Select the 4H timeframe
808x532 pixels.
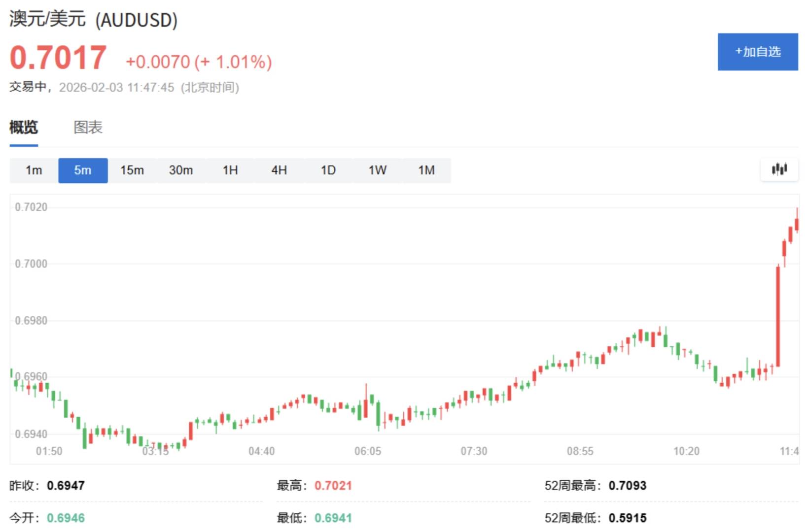(x=279, y=170)
